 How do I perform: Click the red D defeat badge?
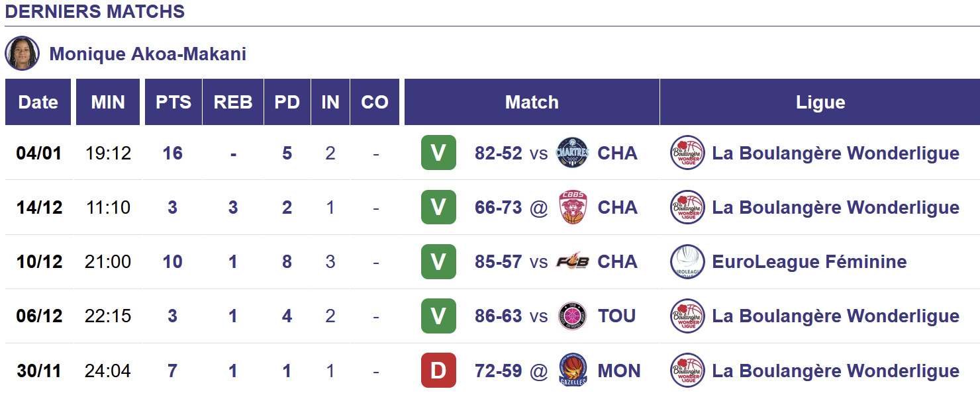tap(438, 371)
